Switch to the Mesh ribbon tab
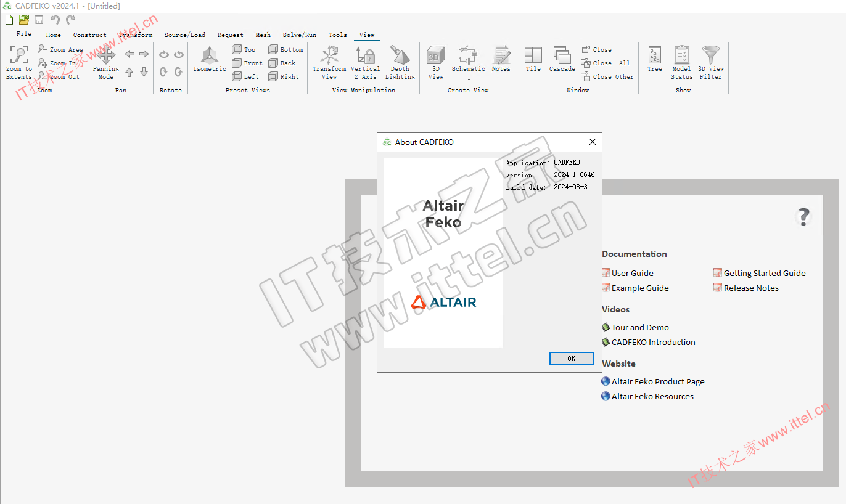Viewport: 846px width, 504px height. pyautogui.click(x=263, y=35)
